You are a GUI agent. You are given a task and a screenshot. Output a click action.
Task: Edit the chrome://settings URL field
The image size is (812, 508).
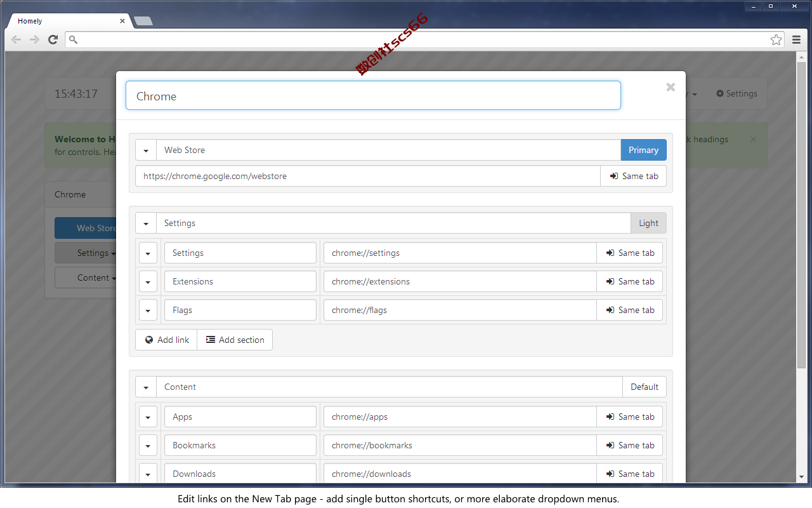pyautogui.click(x=460, y=253)
